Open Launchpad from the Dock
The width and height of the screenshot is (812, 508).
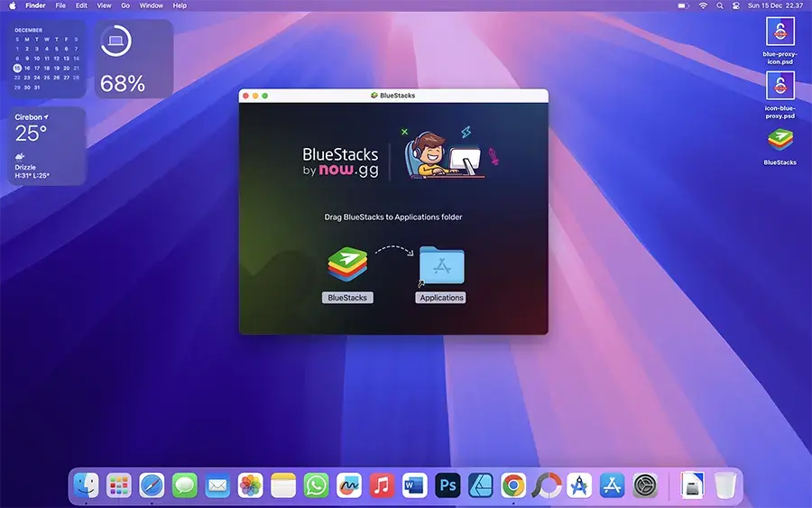118,485
